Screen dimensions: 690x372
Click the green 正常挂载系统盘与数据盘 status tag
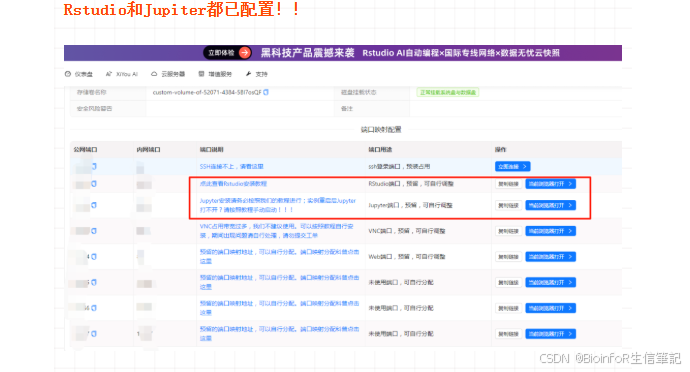tap(448, 92)
